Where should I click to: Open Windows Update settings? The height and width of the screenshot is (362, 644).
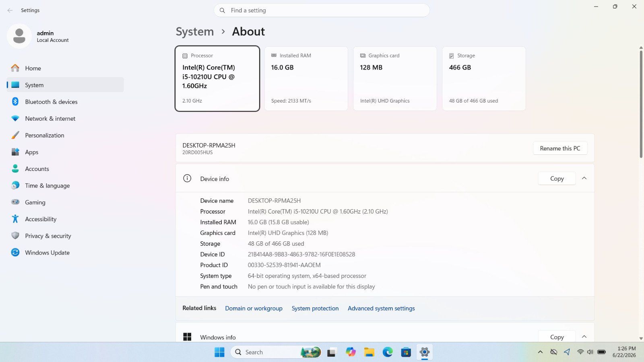pyautogui.click(x=65, y=253)
